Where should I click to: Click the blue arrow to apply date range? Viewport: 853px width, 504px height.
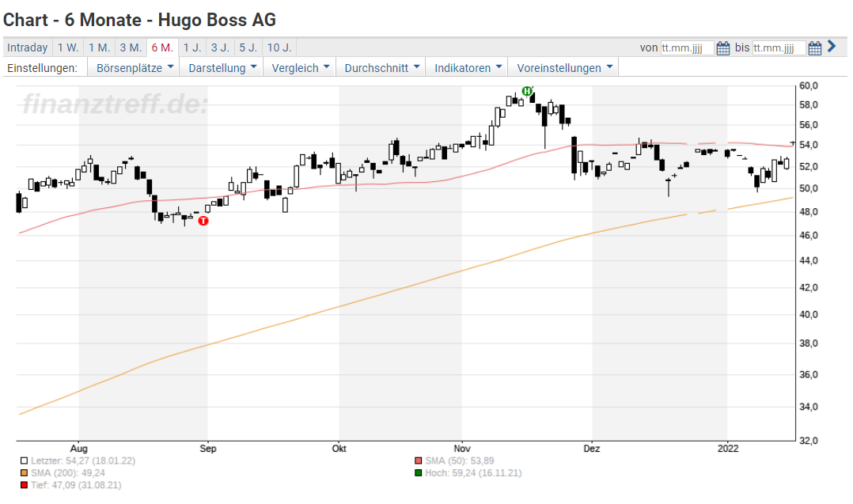(x=831, y=46)
